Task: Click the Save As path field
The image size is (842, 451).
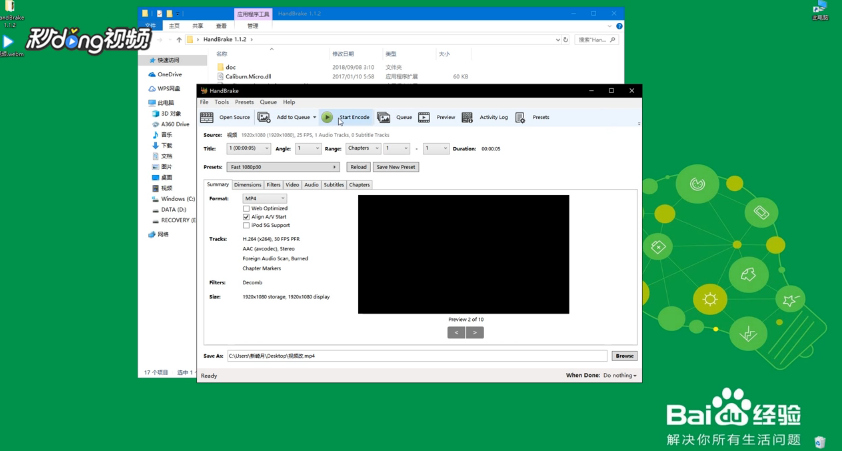Action: tap(417, 356)
